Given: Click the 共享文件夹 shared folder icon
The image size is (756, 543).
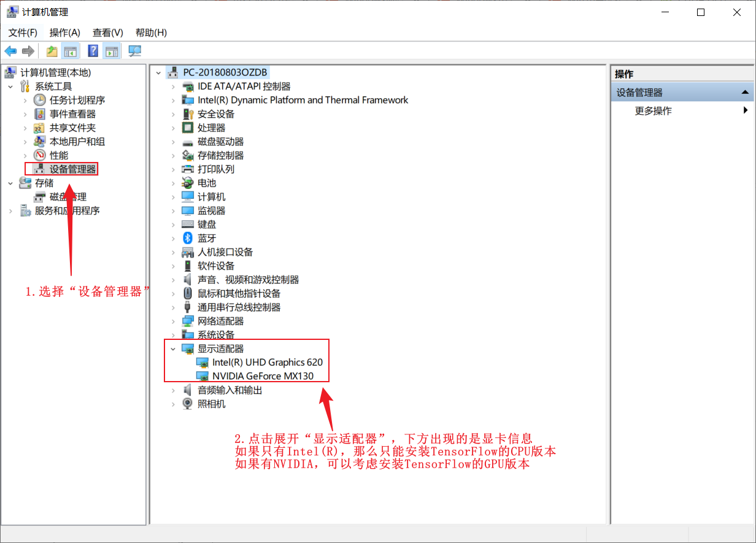Looking at the screenshot, I should click(x=40, y=128).
